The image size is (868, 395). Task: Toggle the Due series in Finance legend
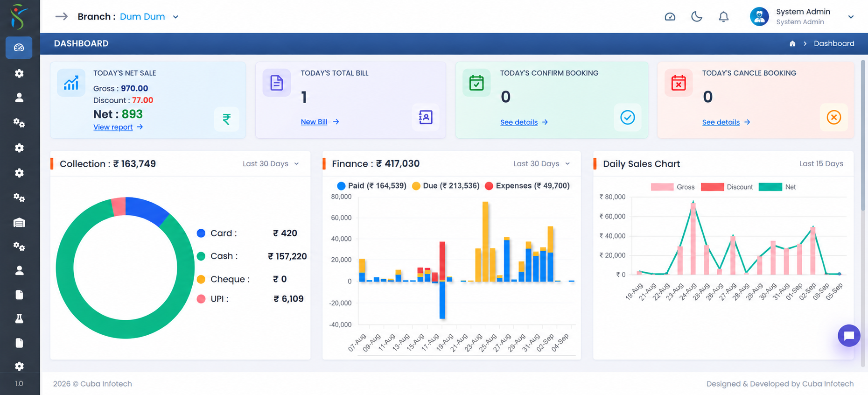pos(446,186)
